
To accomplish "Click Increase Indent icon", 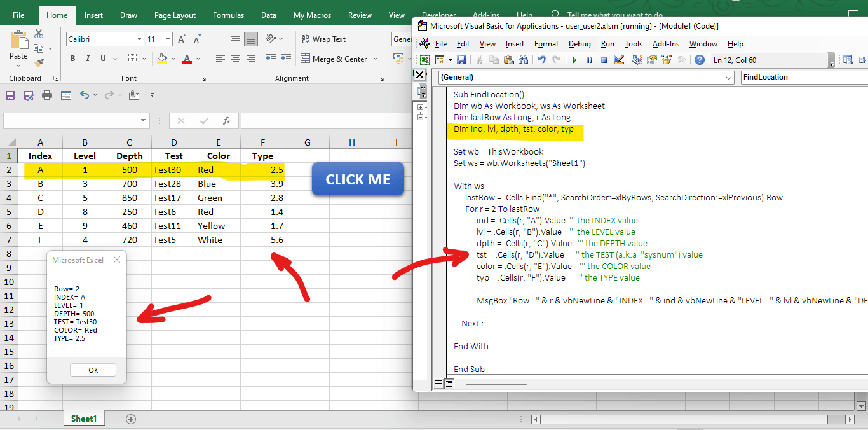I will [x=286, y=59].
